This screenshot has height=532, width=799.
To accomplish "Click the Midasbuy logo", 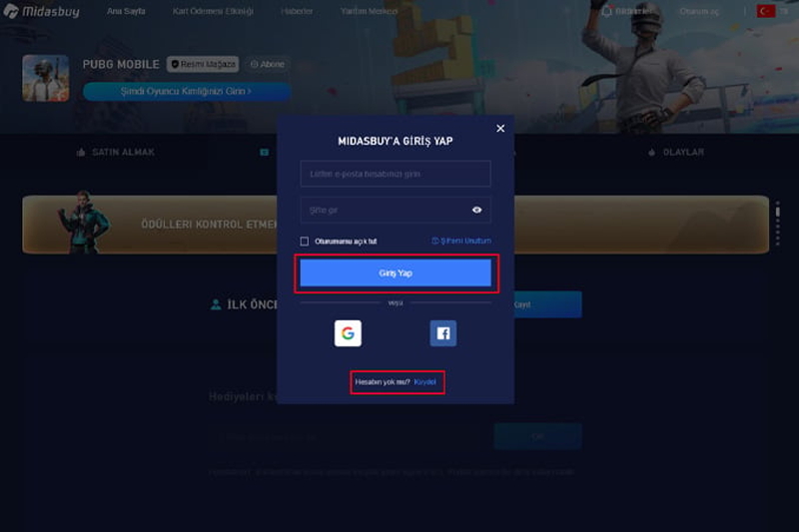I will point(42,11).
